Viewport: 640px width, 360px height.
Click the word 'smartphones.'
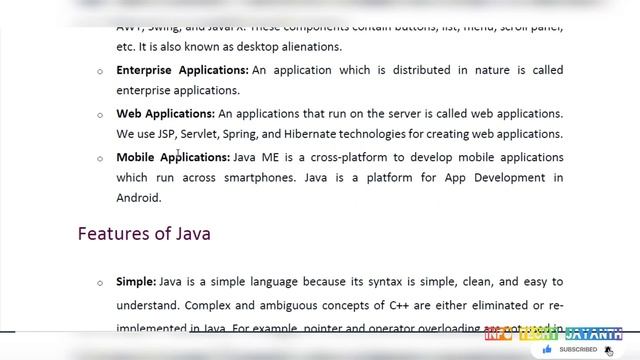[260, 178]
